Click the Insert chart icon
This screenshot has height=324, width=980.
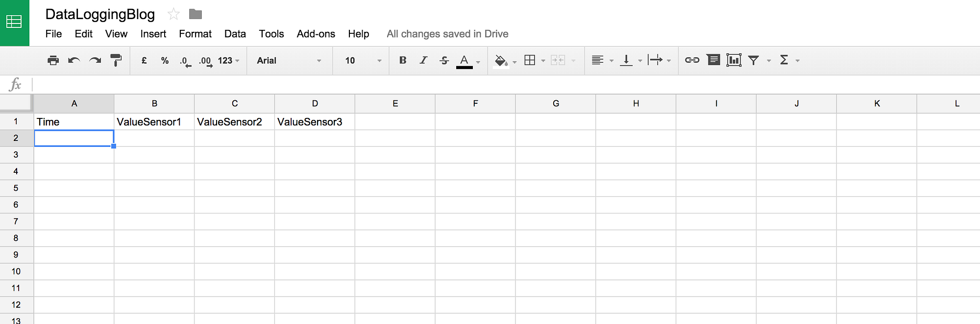coord(734,60)
